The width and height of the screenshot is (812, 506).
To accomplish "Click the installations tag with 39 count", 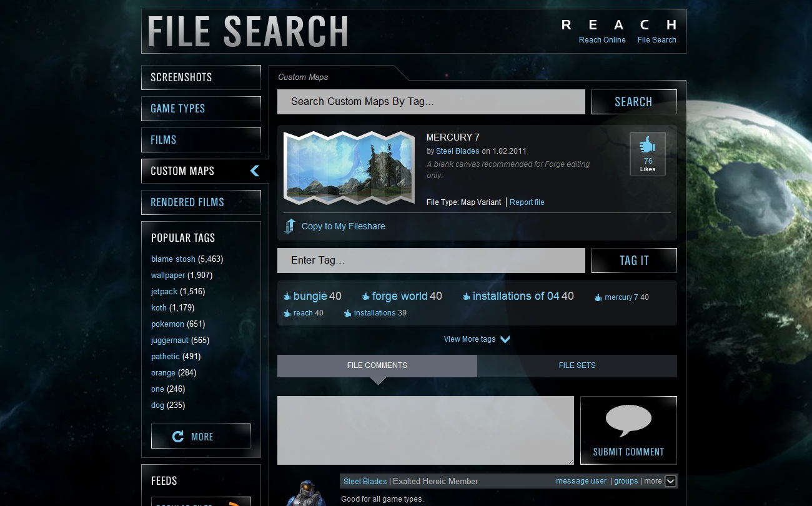I will (375, 313).
